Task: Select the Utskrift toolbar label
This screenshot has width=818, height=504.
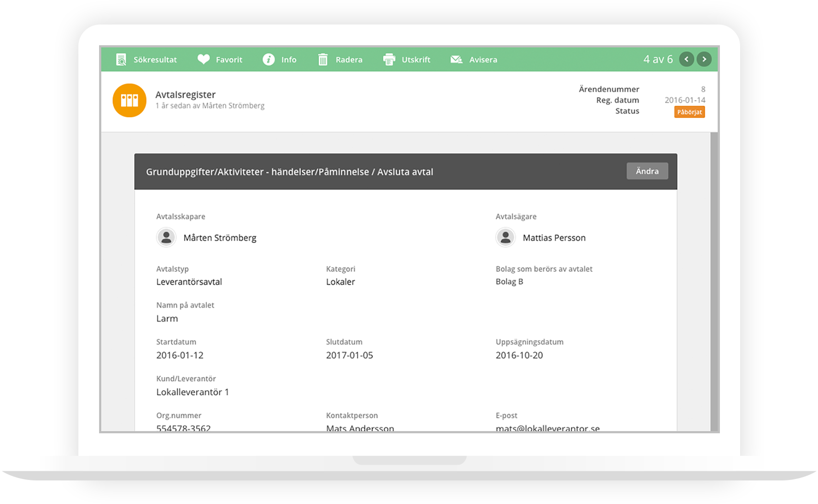Action: pyautogui.click(x=416, y=60)
